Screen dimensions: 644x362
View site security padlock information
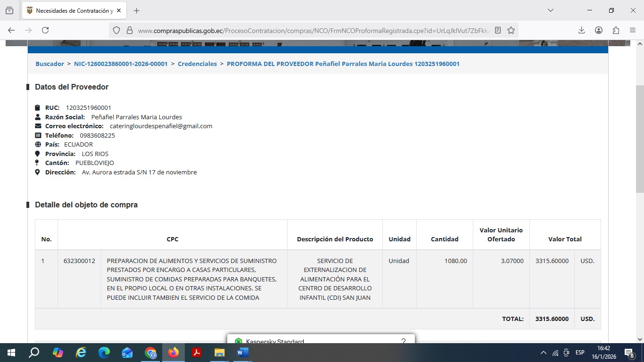tap(129, 30)
